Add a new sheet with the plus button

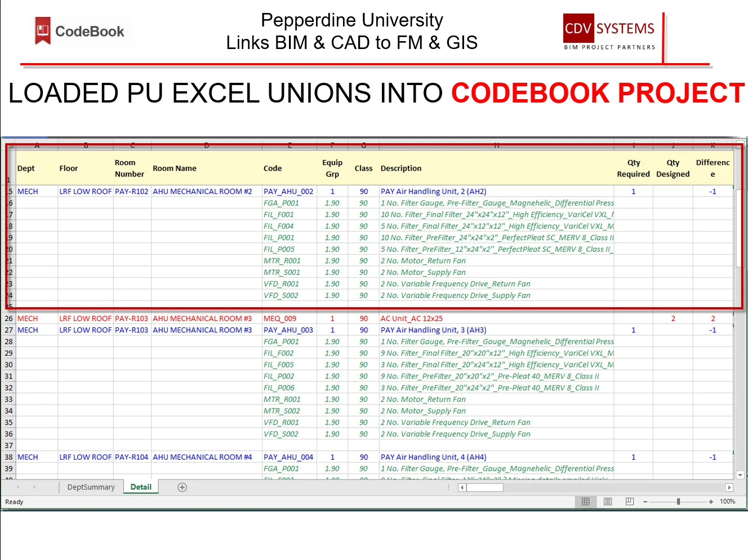click(x=182, y=487)
